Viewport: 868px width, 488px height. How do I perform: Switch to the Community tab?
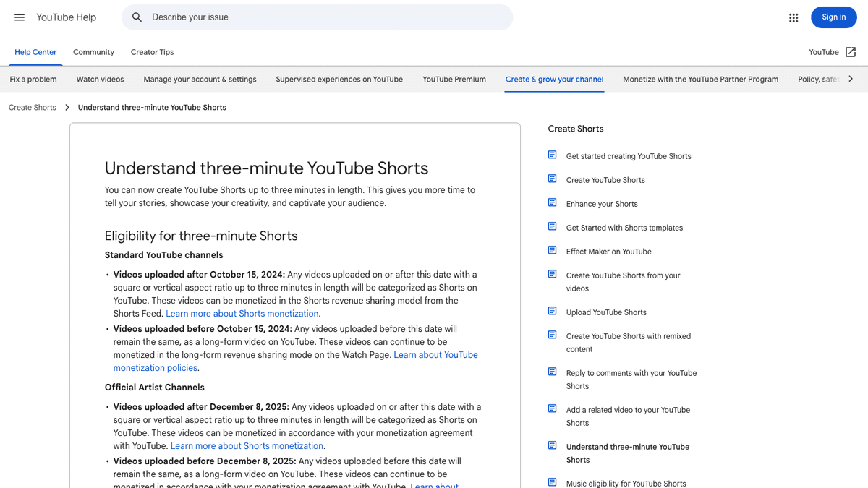(x=93, y=52)
